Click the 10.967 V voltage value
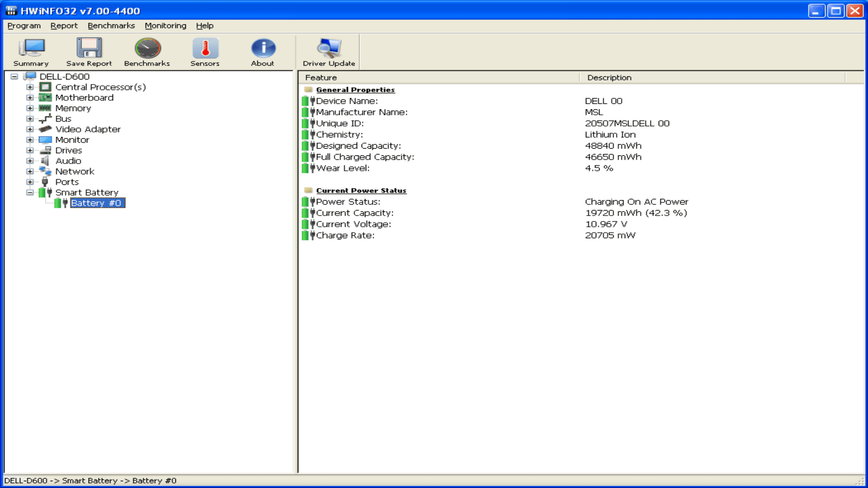 click(x=606, y=224)
